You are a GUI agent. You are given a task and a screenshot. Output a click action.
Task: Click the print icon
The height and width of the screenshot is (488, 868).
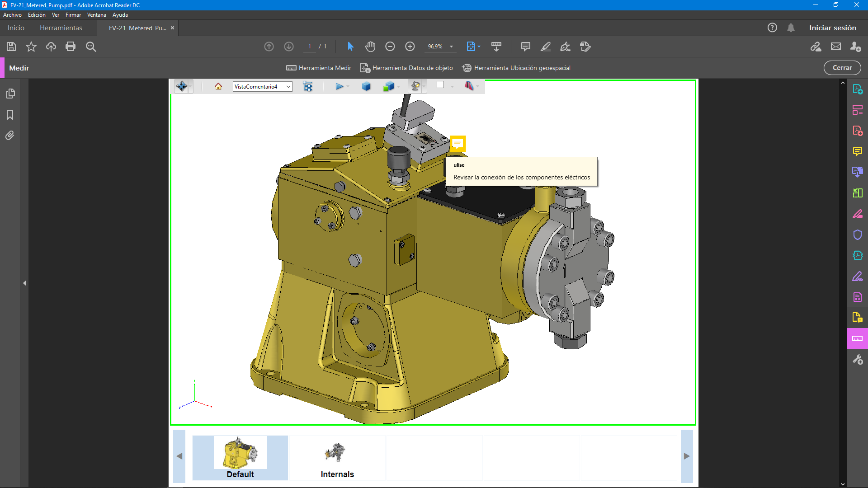point(71,47)
